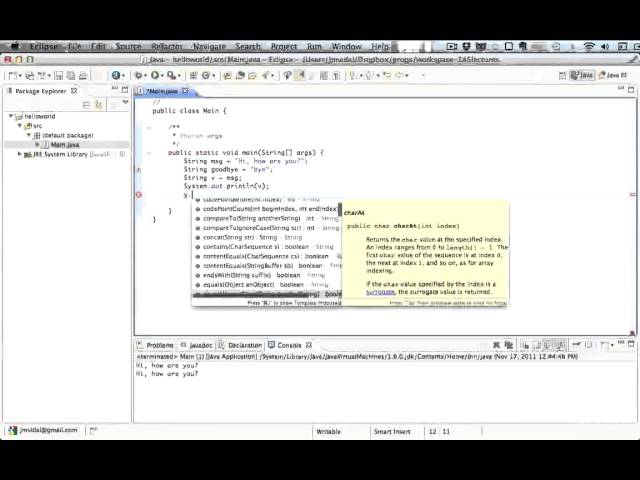640x480 pixels.
Task: Open the New file dropdown arrow
Action: [x=20, y=76]
